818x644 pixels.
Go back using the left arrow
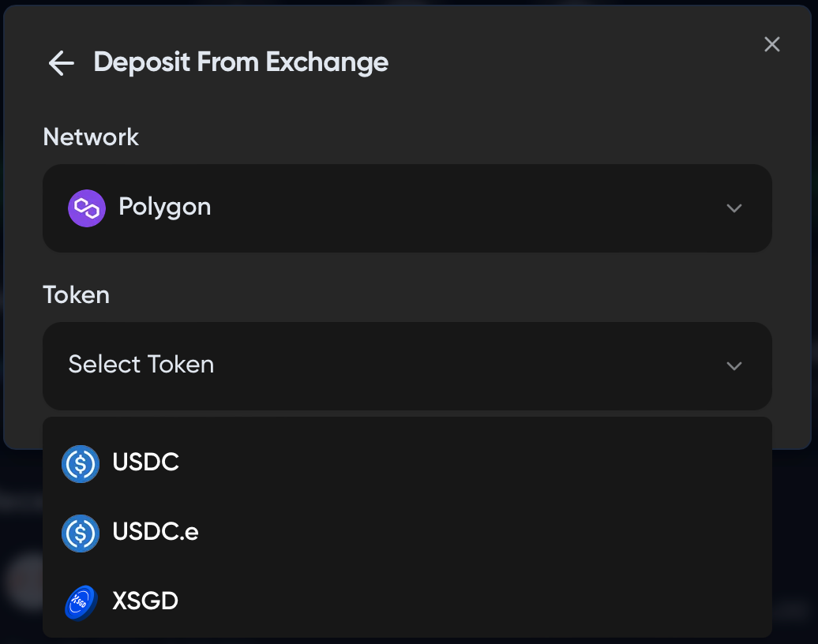(61, 63)
